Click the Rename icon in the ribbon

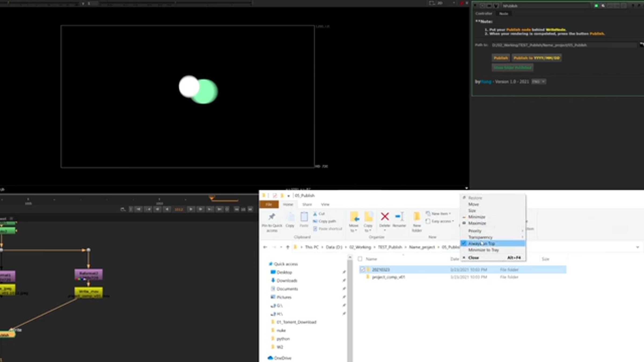coord(399,217)
